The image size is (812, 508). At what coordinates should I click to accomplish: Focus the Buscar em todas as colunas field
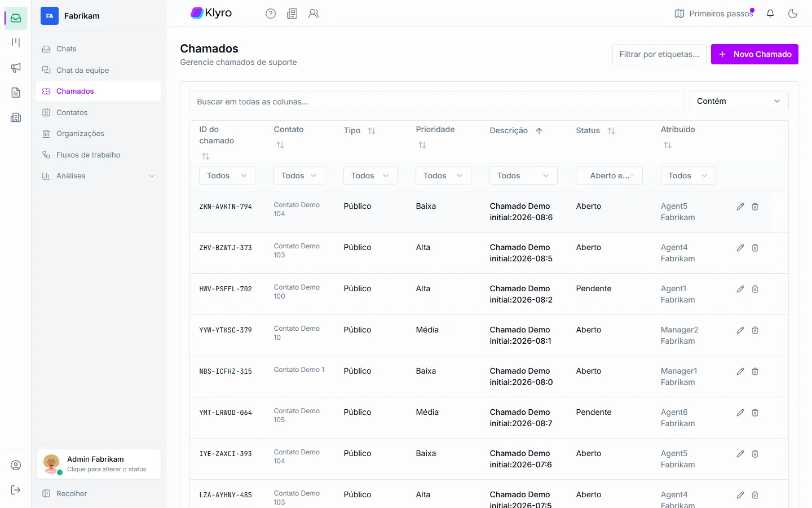tap(437, 102)
